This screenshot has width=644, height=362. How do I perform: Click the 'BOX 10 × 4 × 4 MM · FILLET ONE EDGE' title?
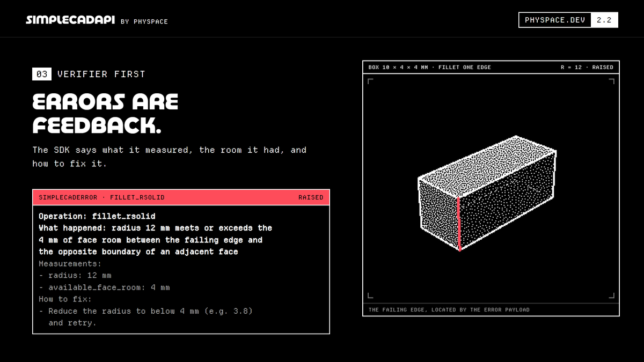(x=429, y=68)
